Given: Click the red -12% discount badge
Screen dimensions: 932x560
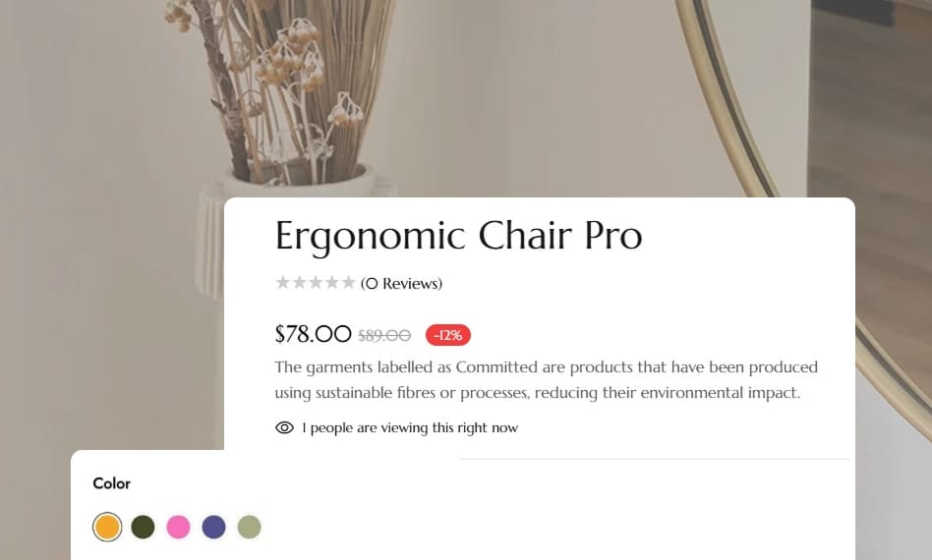Looking at the screenshot, I should (x=448, y=335).
